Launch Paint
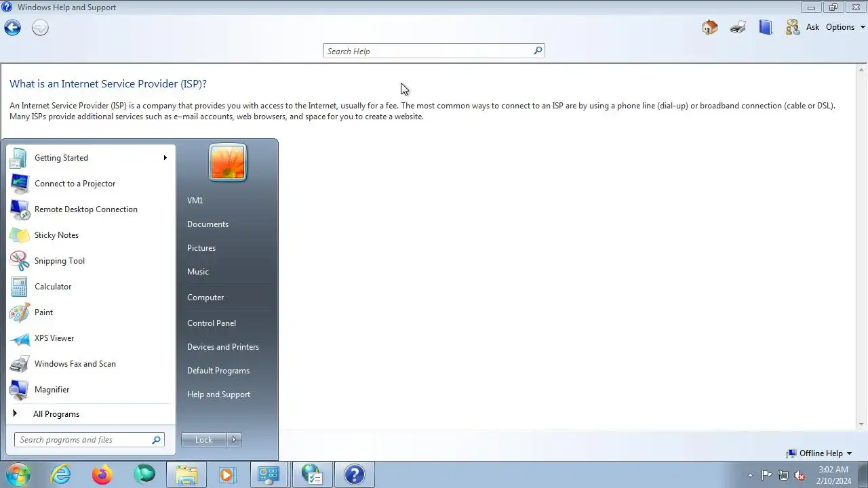 tap(91, 312)
